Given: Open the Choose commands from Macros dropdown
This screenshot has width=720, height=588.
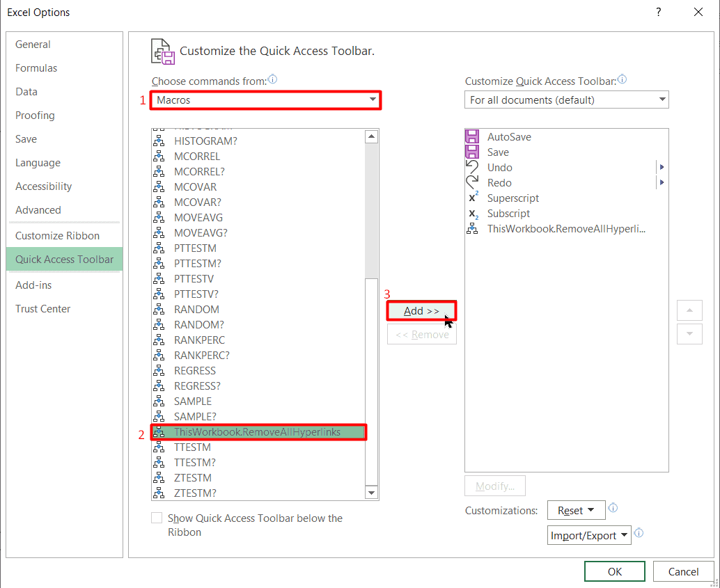Looking at the screenshot, I should pyautogui.click(x=265, y=100).
